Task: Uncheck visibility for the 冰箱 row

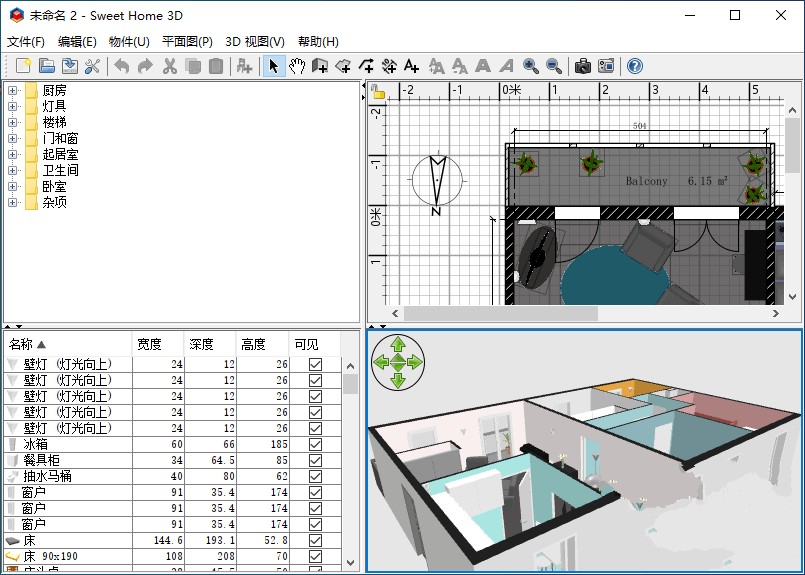Action: coord(315,445)
